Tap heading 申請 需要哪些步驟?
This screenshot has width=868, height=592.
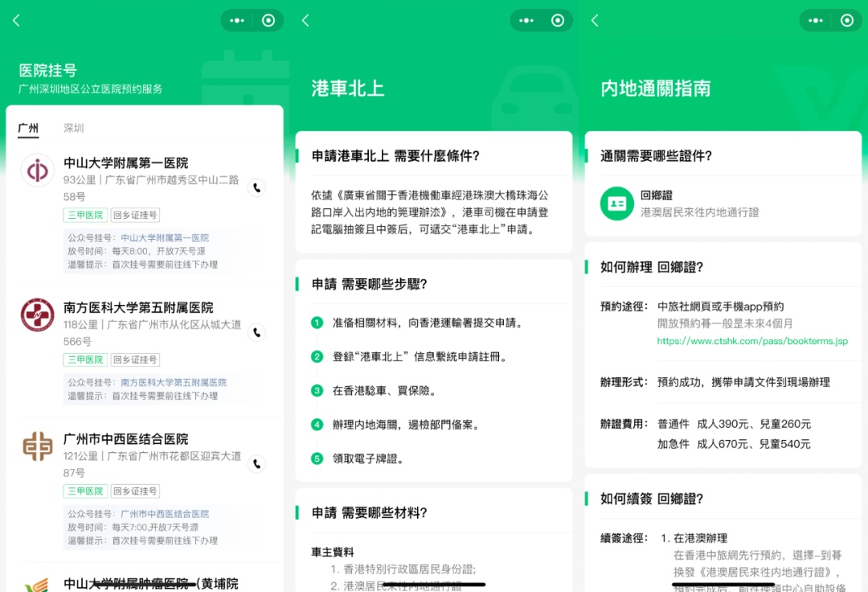[x=369, y=284]
